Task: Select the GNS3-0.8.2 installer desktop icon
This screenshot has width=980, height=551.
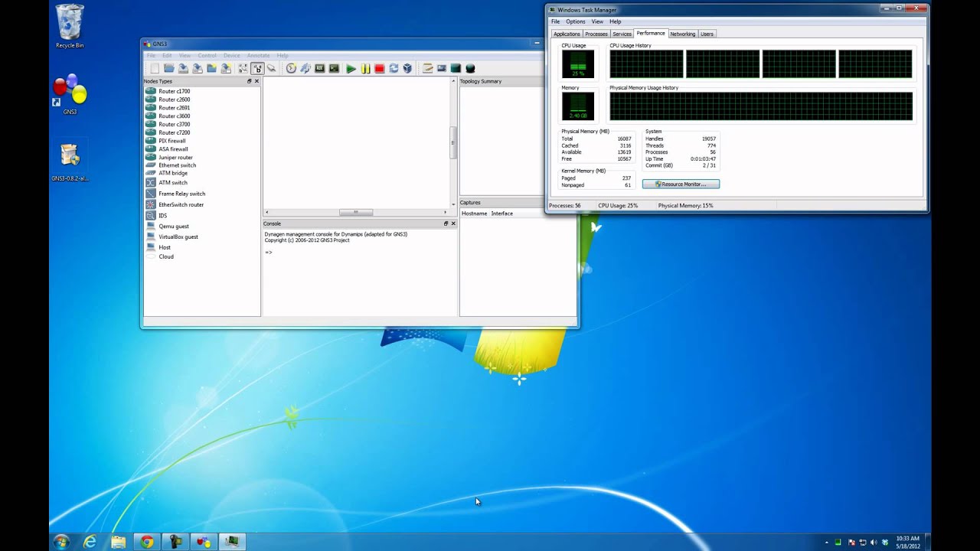Action: (x=70, y=162)
